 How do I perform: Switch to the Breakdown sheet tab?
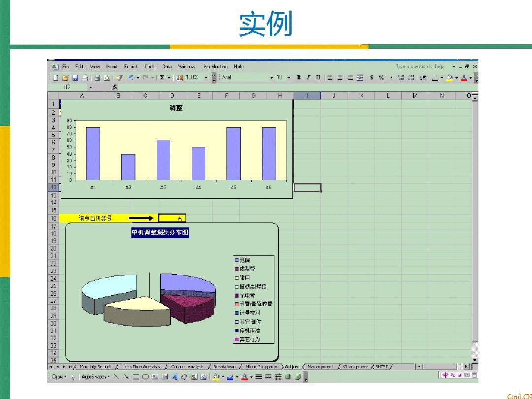pyautogui.click(x=225, y=367)
